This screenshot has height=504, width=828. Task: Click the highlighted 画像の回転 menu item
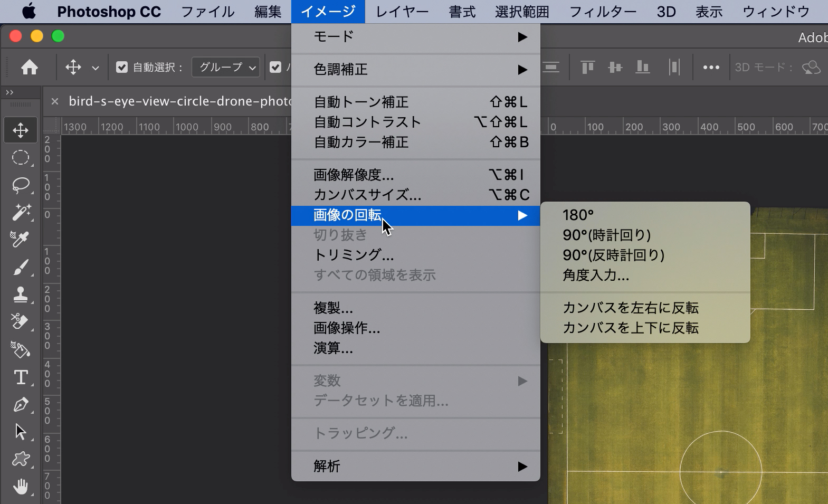[416, 215]
